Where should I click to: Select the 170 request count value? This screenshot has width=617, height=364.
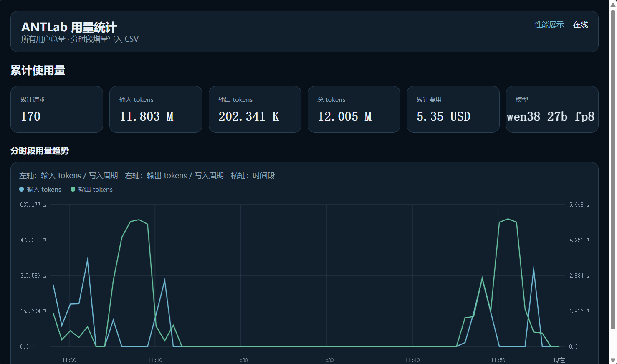[x=31, y=116]
